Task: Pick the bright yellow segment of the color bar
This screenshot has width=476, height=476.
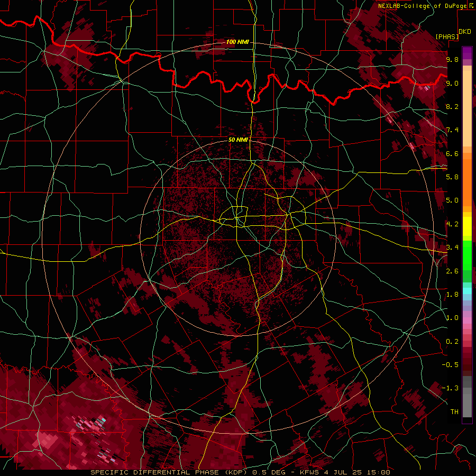Action: [x=467, y=226]
